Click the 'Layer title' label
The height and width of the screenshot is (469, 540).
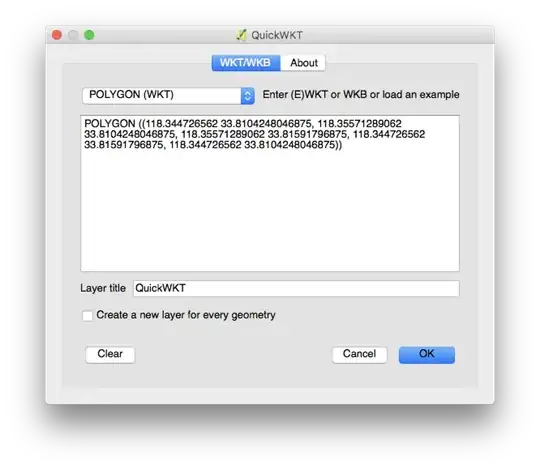coord(103,288)
